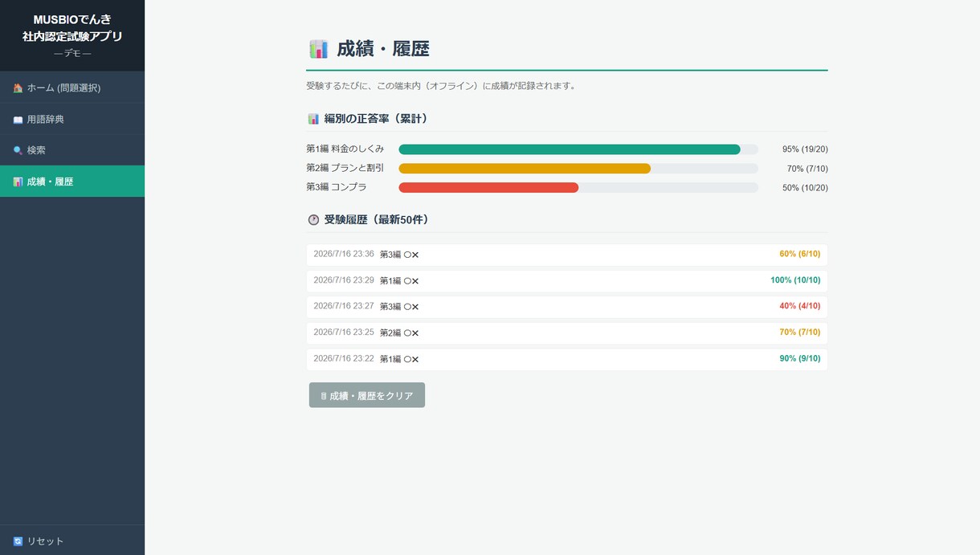
Task: Open ホーム (問題選択) menu item
Action: (72, 88)
